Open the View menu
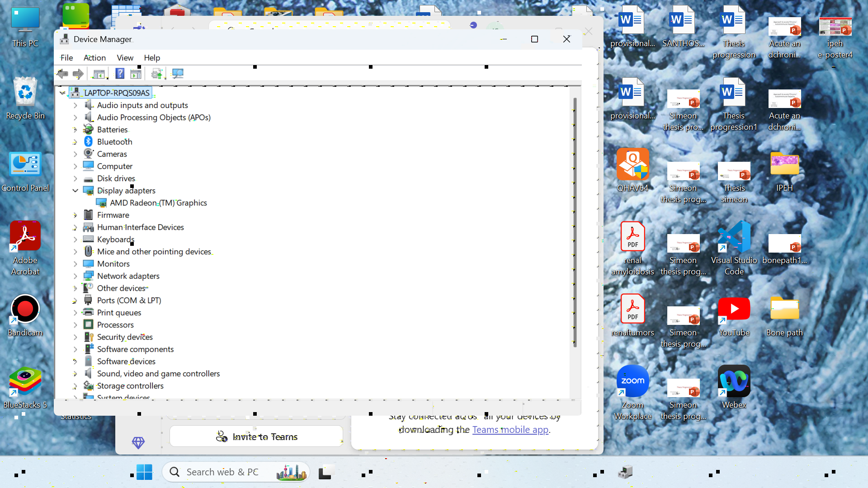The image size is (868, 488). click(x=125, y=58)
